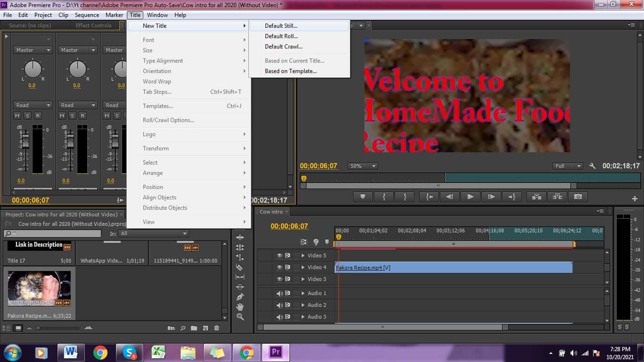Open Microsoft Word from taskbar
This screenshot has width=644, height=362.
click(x=71, y=353)
